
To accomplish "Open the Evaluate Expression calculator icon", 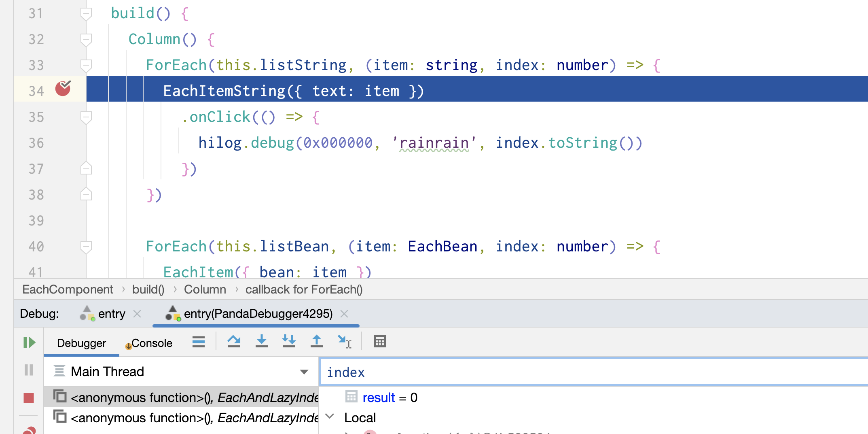I will (x=380, y=342).
